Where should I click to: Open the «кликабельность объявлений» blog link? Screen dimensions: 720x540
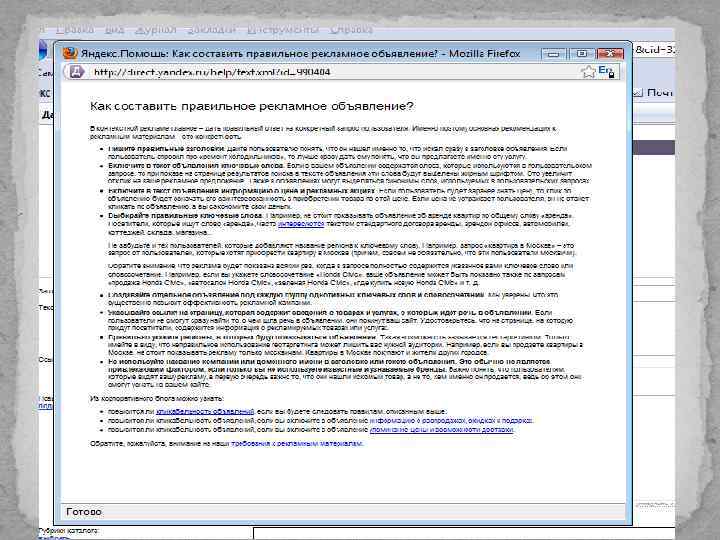point(205,411)
